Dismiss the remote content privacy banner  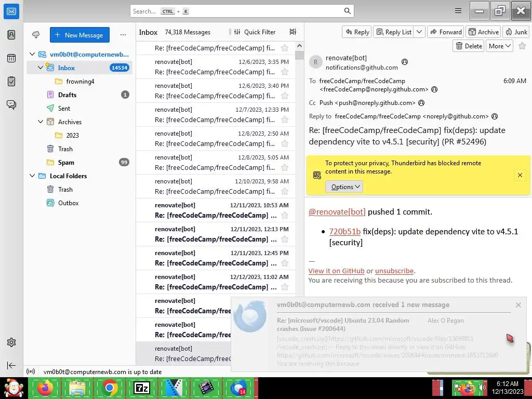pyautogui.click(x=520, y=175)
